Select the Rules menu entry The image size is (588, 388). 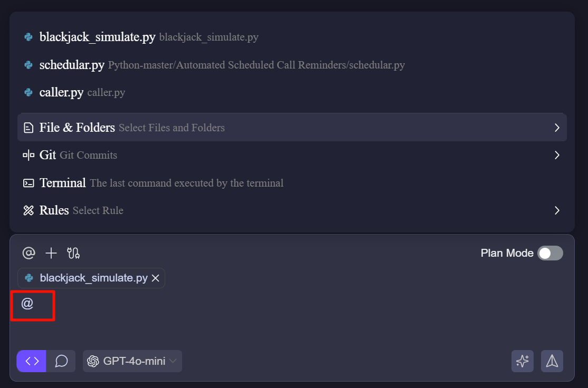(x=54, y=210)
